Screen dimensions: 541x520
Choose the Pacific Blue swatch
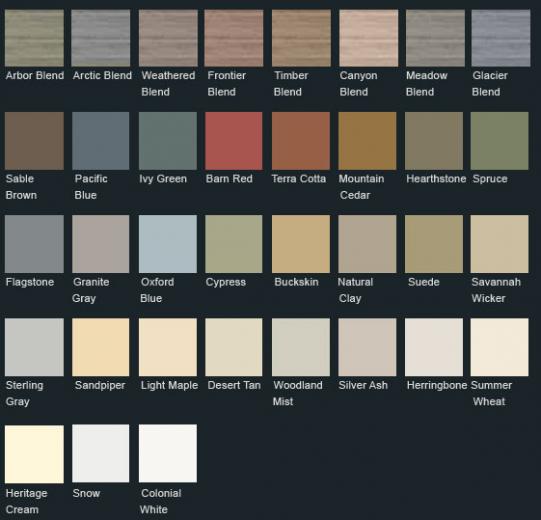[101, 141]
